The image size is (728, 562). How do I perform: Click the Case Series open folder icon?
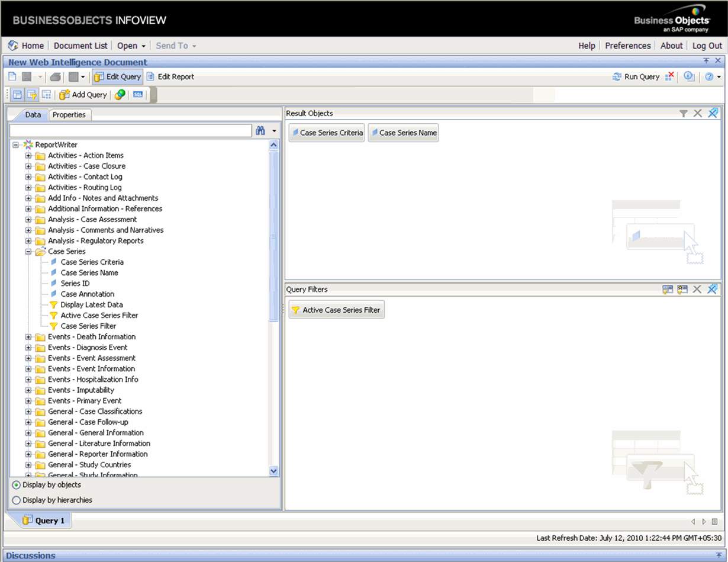point(40,252)
